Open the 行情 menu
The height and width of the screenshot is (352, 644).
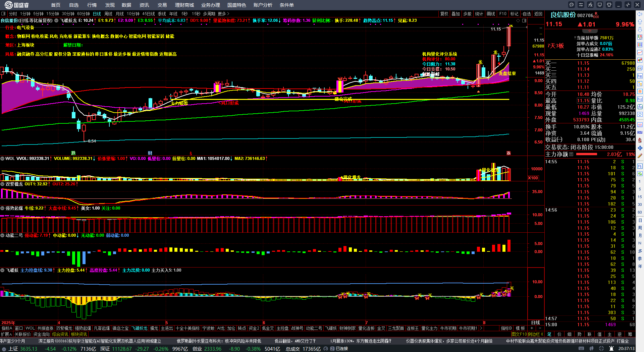click(x=92, y=5)
